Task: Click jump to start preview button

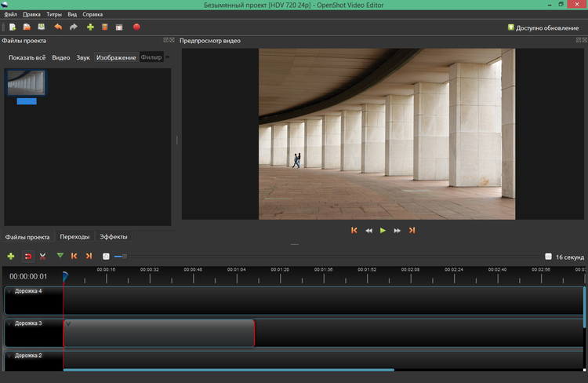Action: (354, 230)
